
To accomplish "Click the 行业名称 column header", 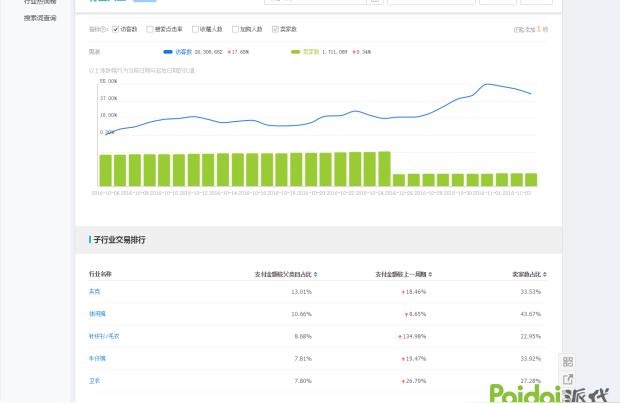I will pos(100,274).
